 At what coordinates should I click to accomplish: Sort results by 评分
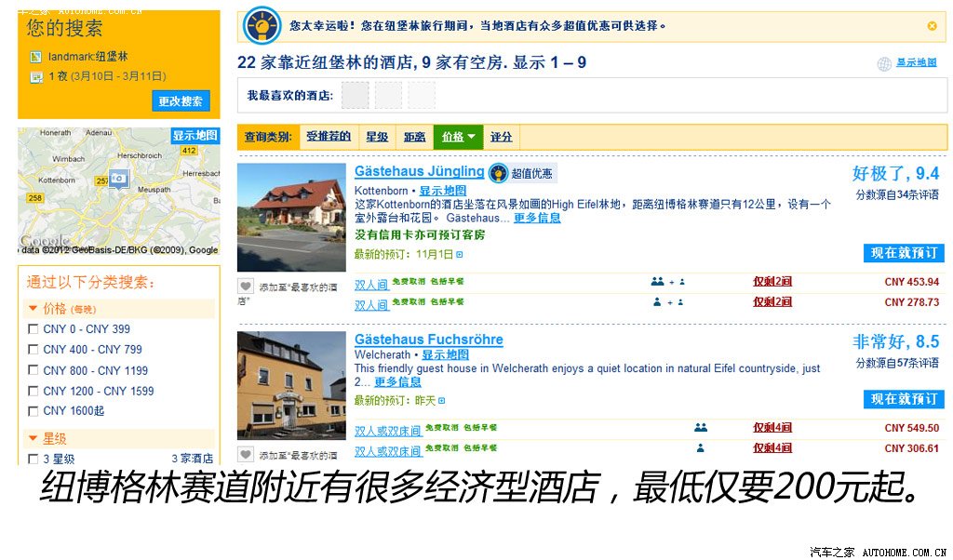point(502,137)
